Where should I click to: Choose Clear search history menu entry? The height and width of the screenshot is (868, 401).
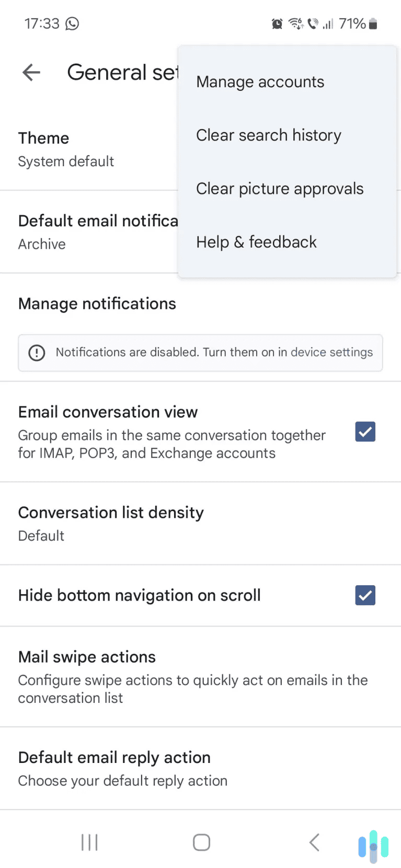click(268, 135)
